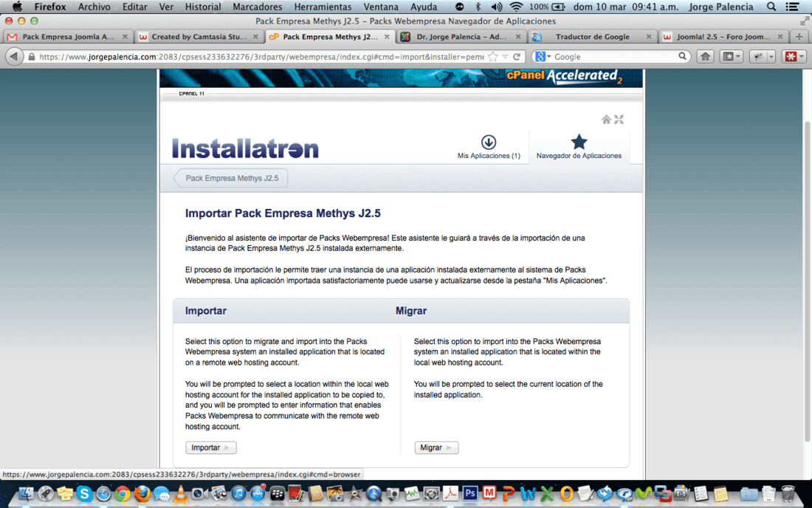This screenshot has height=508, width=812.
Task: Open Finder from the dock
Action: click(27, 494)
